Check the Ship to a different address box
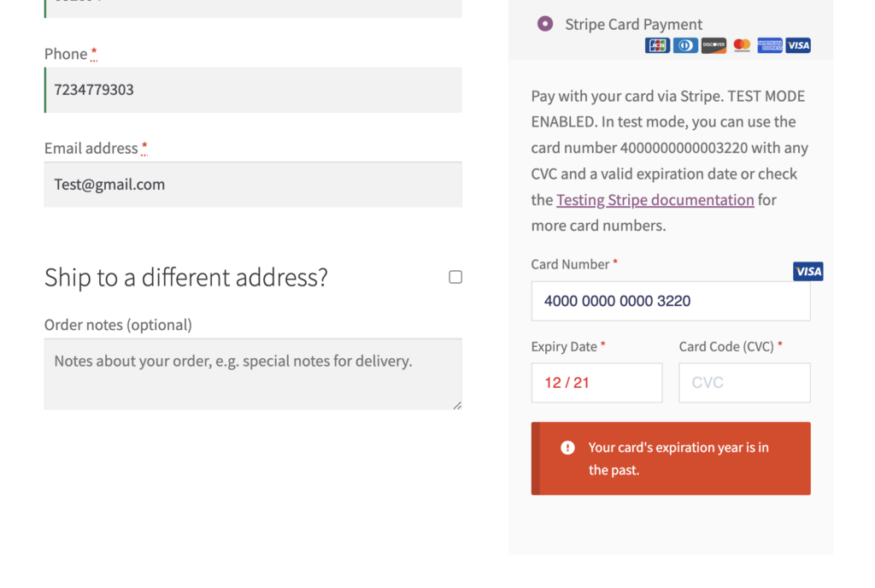The width and height of the screenshot is (875, 588). pyautogui.click(x=455, y=277)
